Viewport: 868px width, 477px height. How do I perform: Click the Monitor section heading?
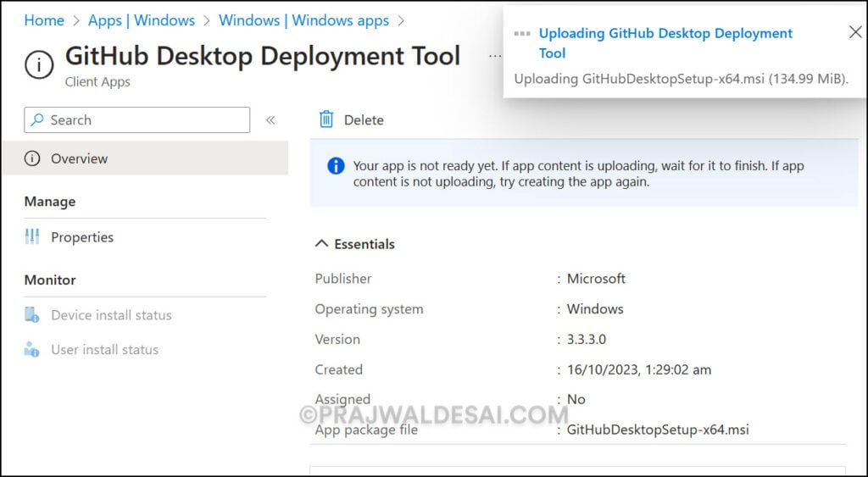[x=50, y=280]
